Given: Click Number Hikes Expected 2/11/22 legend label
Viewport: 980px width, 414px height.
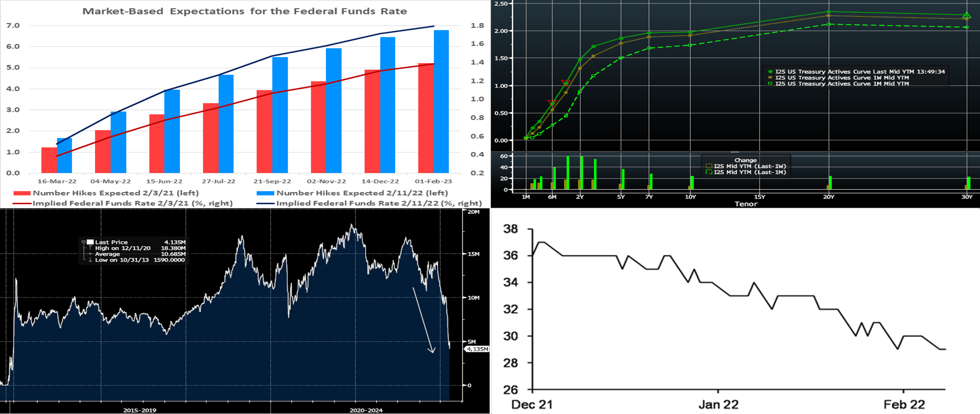Looking at the screenshot, I should [x=362, y=193].
